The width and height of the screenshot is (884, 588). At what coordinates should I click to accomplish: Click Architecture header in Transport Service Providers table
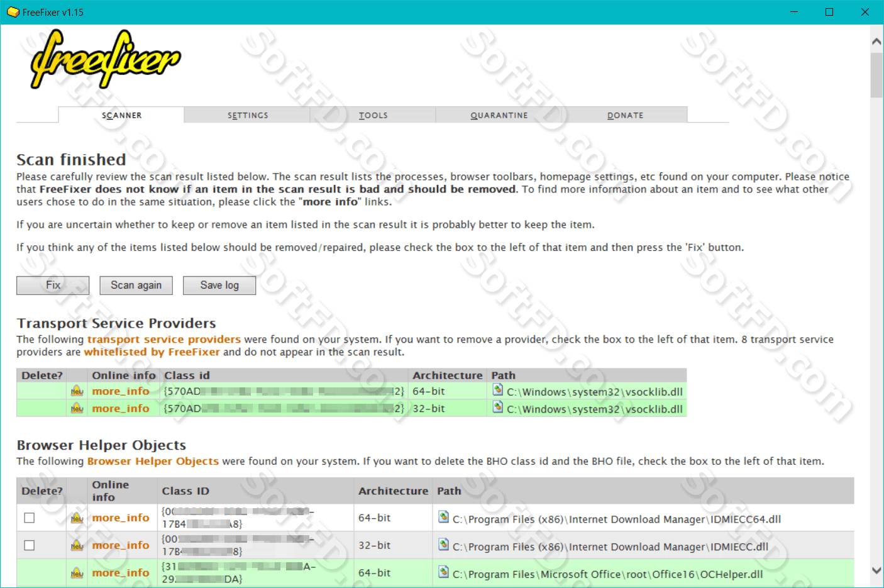pyautogui.click(x=448, y=375)
